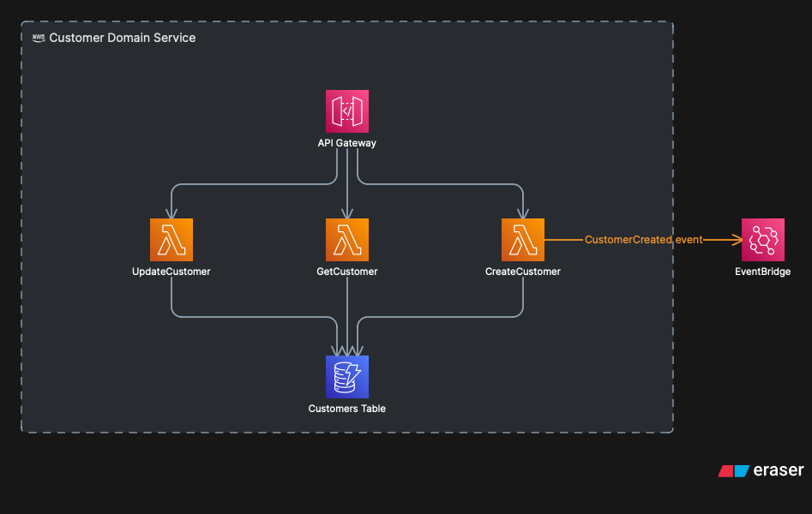Click the "Customers Table" label
Image resolution: width=812 pixels, height=514 pixels.
[x=347, y=409]
